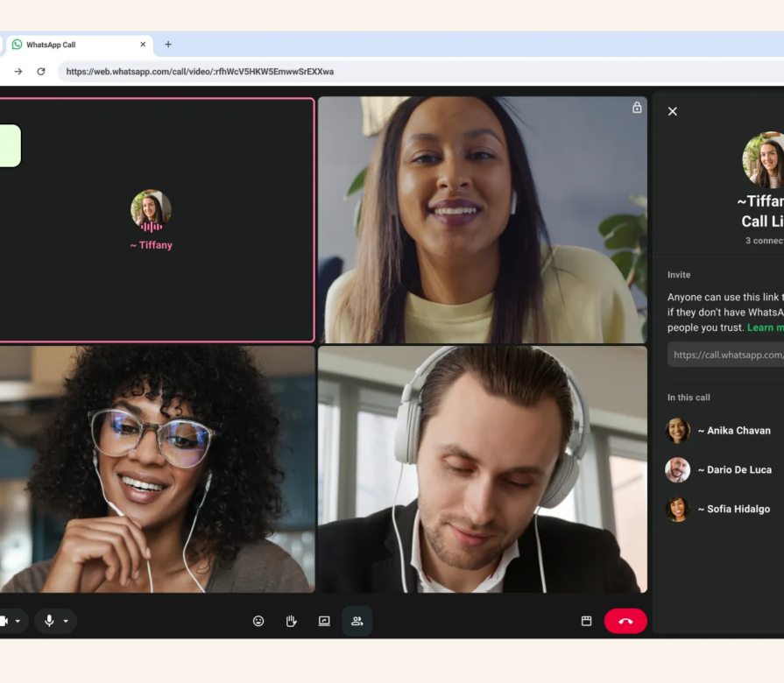Click Tiffany's avatar in speaker tile

point(151,210)
